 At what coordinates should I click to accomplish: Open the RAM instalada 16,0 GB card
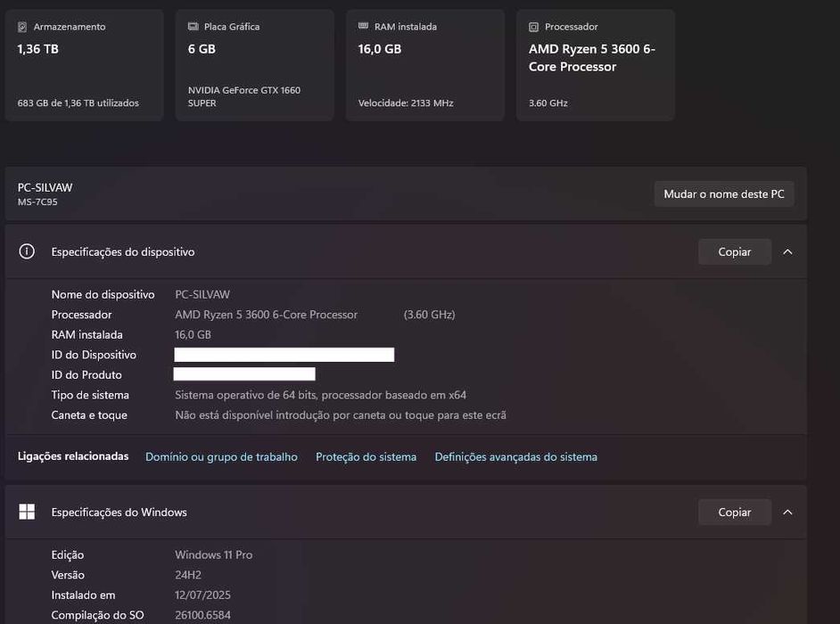424,65
